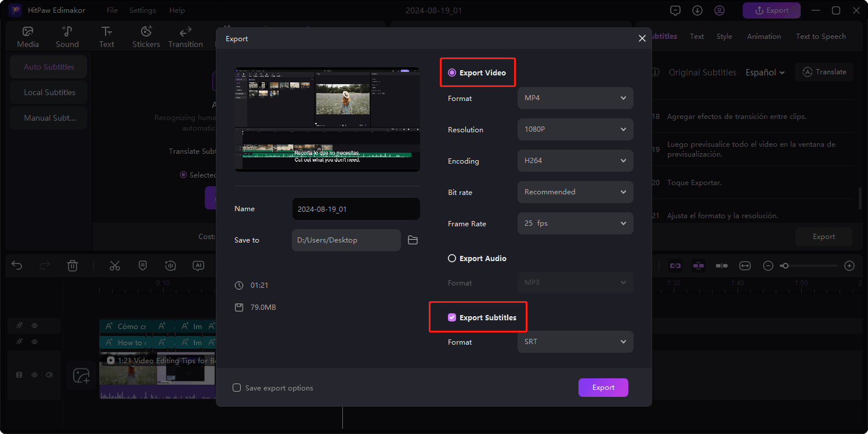The height and width of the screenshot is (434, 868).
Task: Select the Export Audio radio button
Action: click(452, 258)
